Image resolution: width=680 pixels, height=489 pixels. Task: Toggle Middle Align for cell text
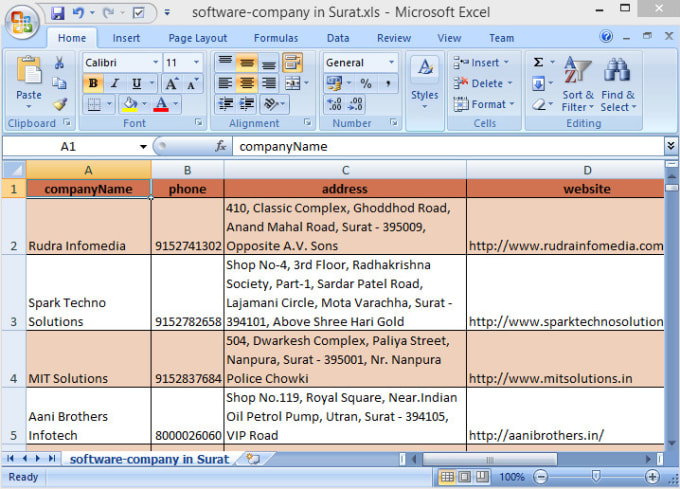coord(247,63)
